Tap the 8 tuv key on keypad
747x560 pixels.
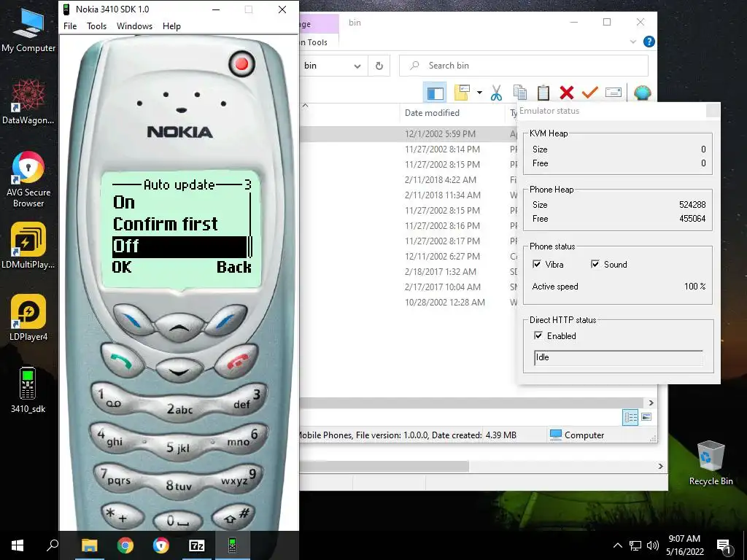tap(179, 486)
